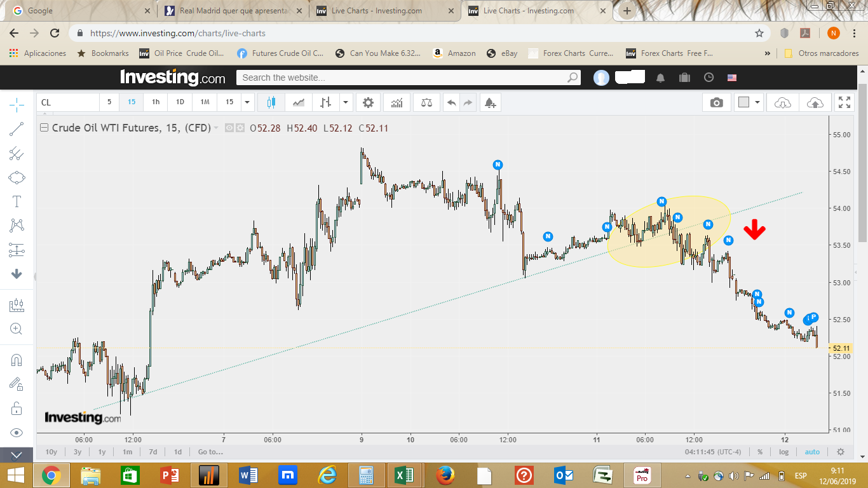Open the Go to... date selector
This screenshot has width=868, height=488.
pos(210,452)
